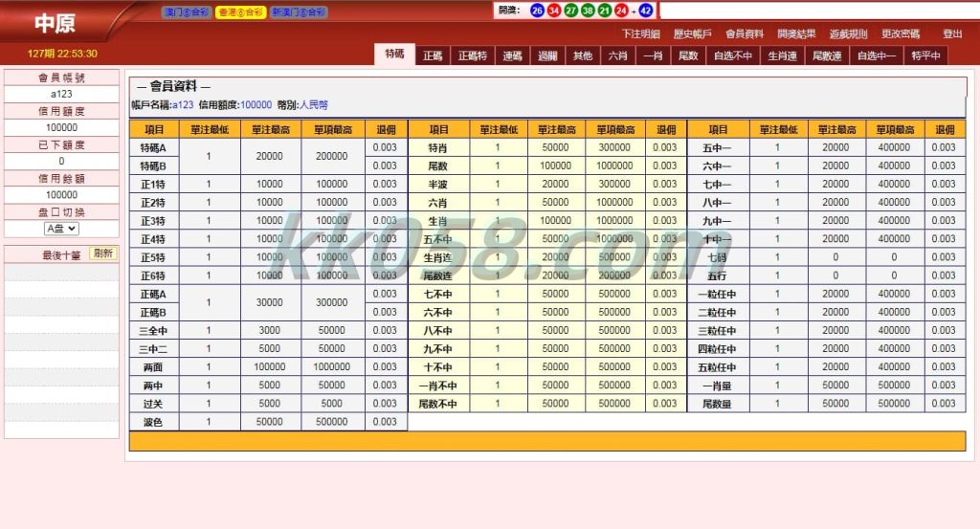Go to the 六肖 tab
Screen dimensions: 980x529
pyautogui.click(x=617, y=56)
